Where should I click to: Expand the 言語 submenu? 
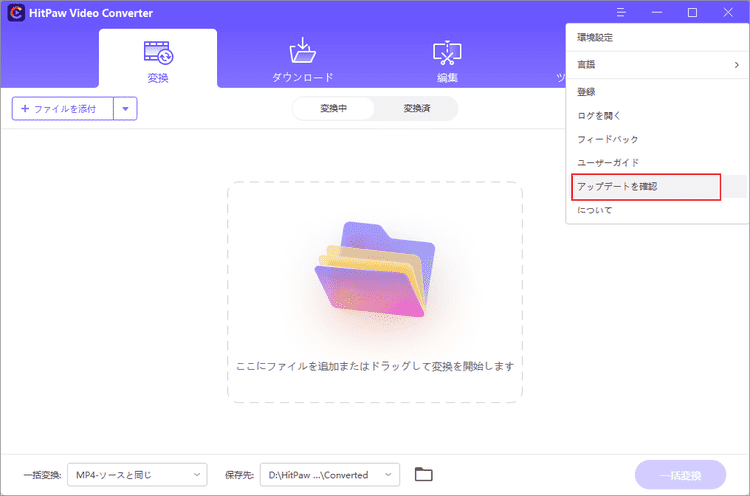coord(657,65)
